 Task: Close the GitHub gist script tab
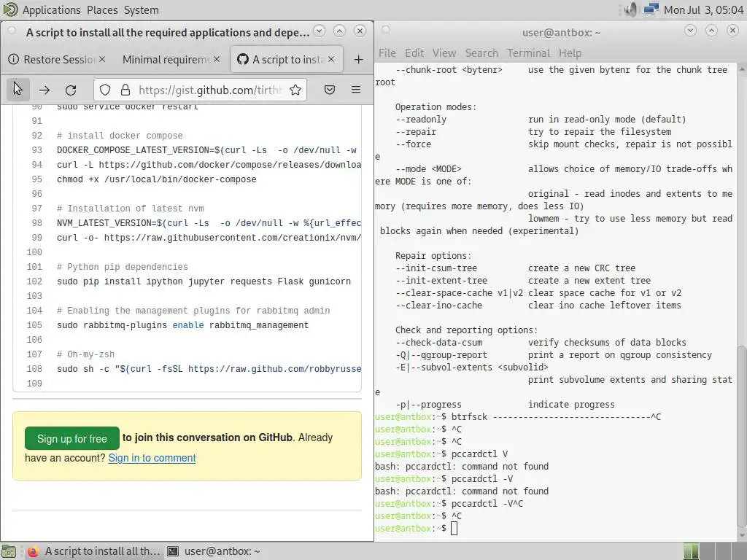(332, 59)
